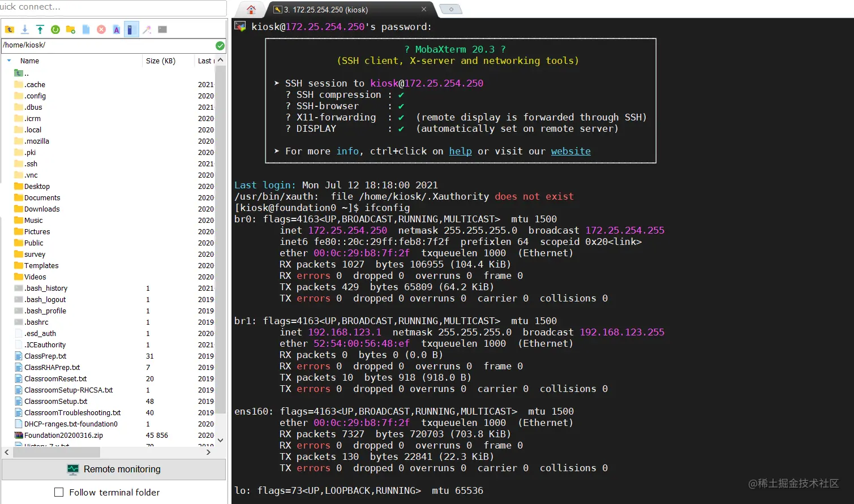Open the website link in terminal banner
The width and height of the screenshot is (854, 504).
[570, 151]
